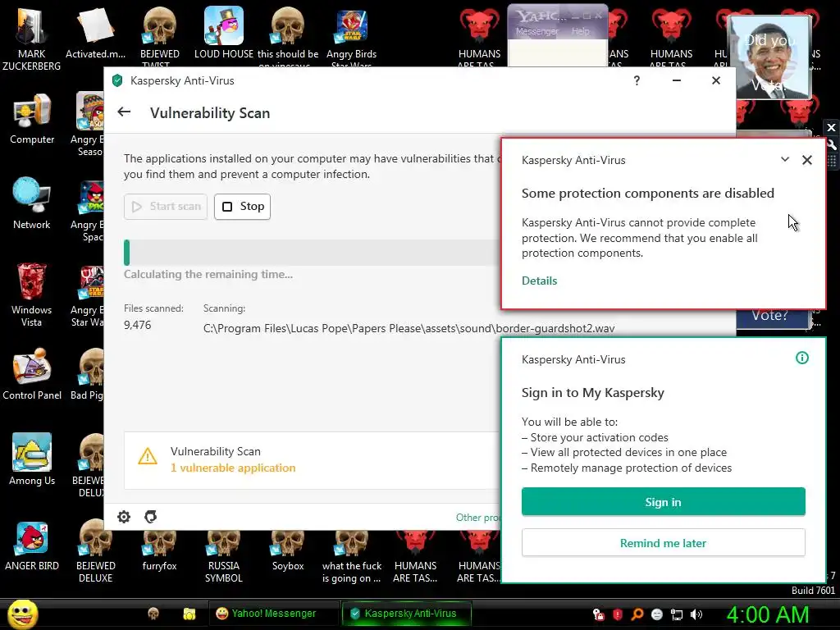The width and height of the screenshot is (840, 630).
Task: Open Windows Vista recycle bin icon
Action: pyautogui.click(x=32, y=294)
